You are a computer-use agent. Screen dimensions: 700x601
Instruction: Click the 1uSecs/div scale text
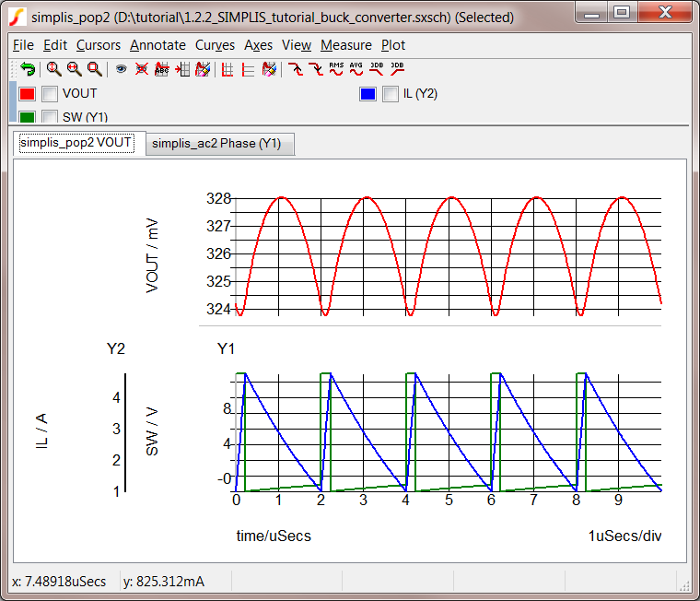[x=625, y=536]
